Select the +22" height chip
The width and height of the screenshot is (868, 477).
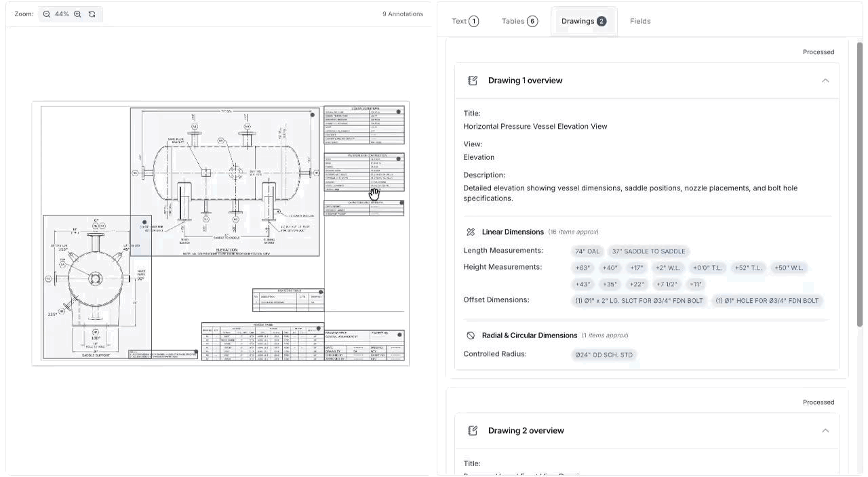(637, 285)
